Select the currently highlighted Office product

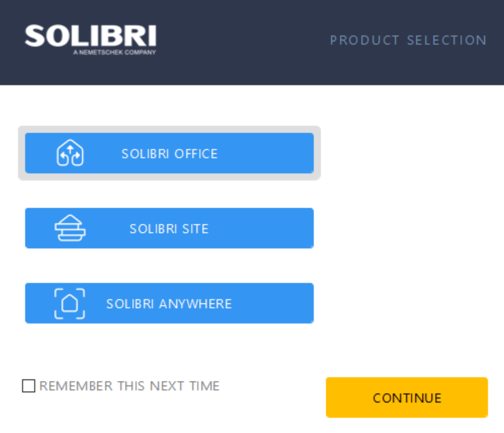(169, 153)
